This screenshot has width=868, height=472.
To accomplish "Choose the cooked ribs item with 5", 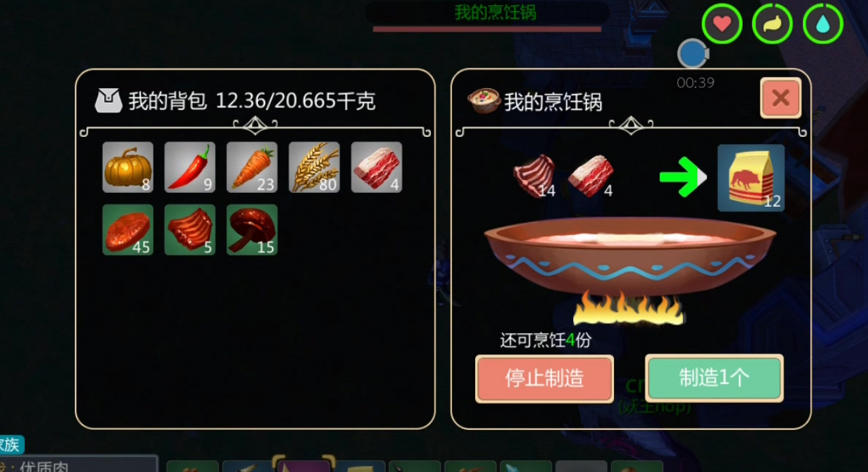I will 190,229.
